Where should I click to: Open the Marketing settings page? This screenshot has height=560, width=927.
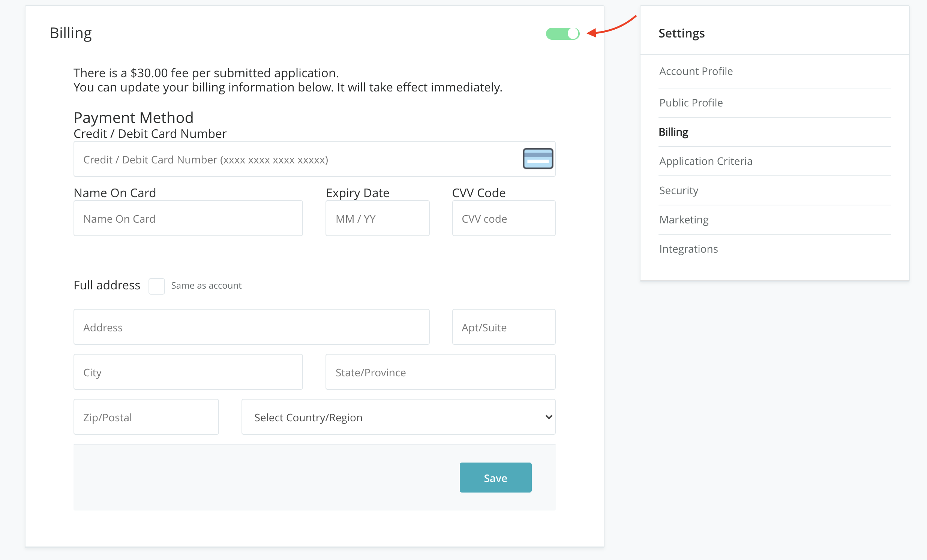point(684,220)
